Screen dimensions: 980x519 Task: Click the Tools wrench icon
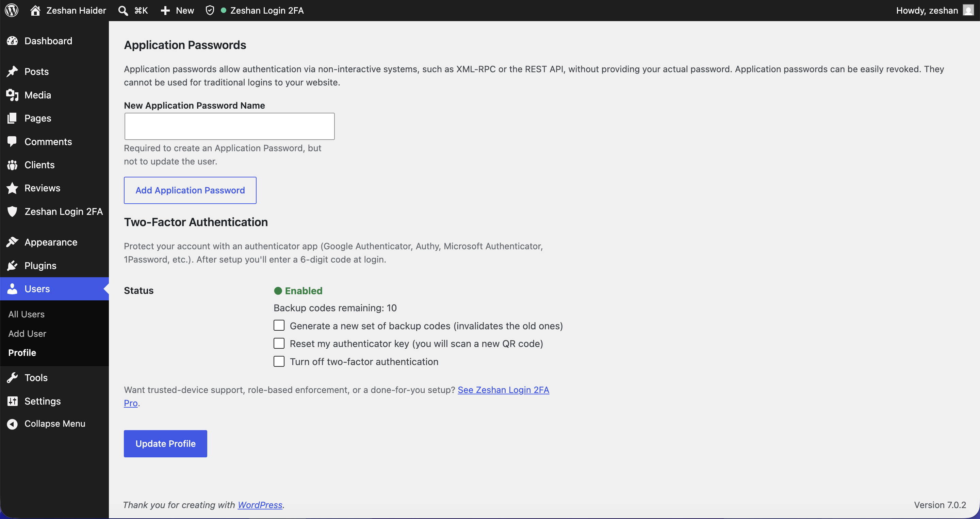(12, 378)
